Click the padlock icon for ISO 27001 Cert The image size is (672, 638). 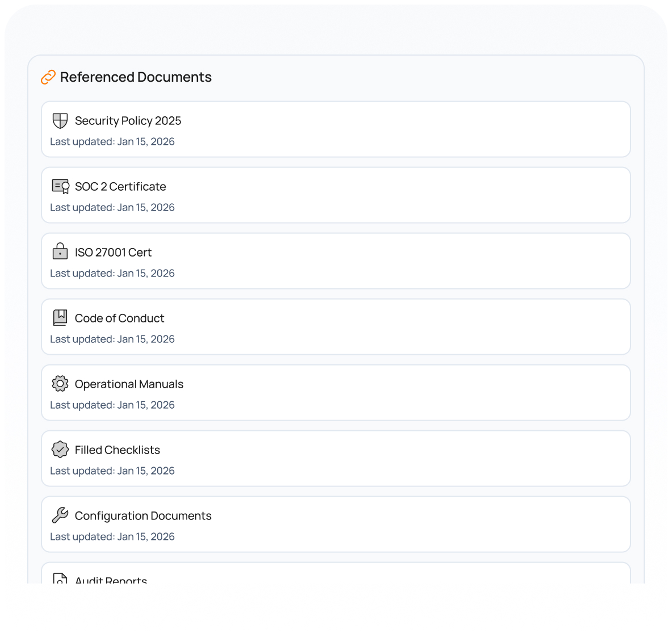60,251
